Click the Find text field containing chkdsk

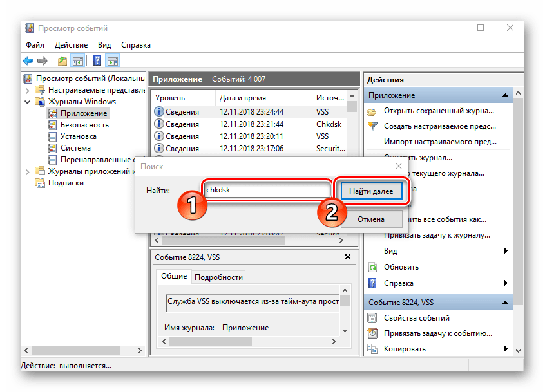tap(265, 191)
